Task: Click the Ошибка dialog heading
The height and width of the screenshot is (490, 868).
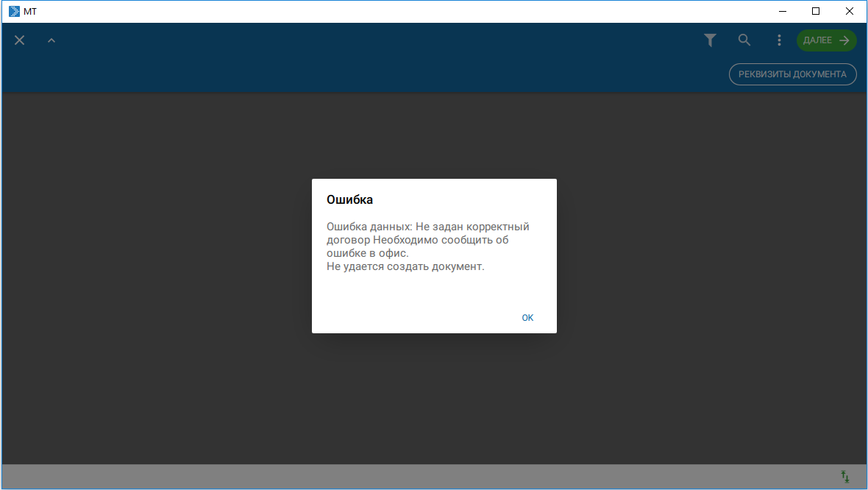Action: (349, 199)
